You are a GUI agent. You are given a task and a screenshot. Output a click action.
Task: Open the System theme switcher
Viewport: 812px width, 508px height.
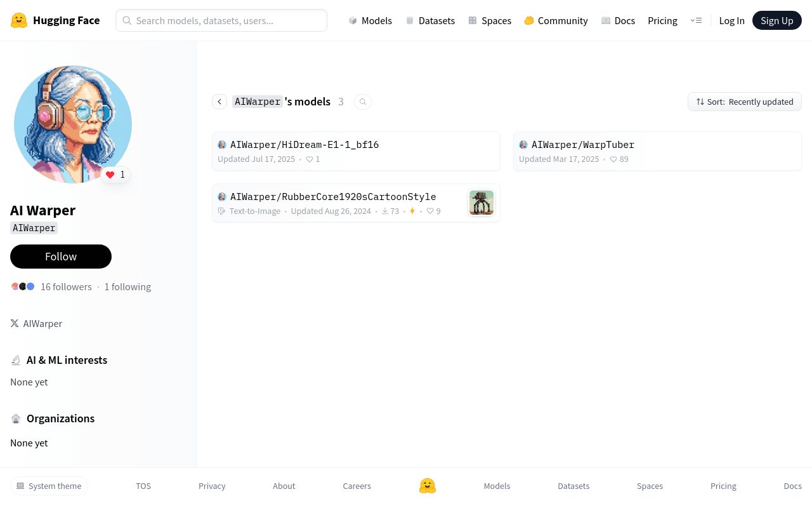click(49, 486)
